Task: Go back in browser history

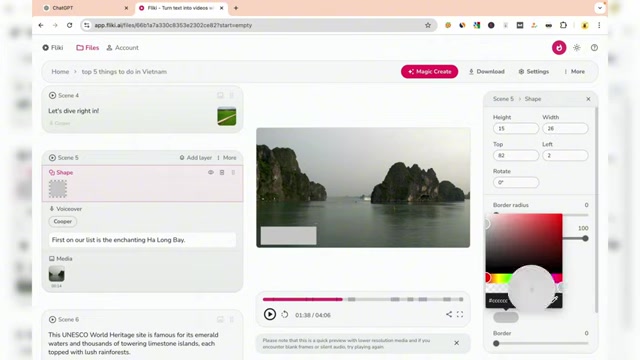Action: click(x=41, y=25)
